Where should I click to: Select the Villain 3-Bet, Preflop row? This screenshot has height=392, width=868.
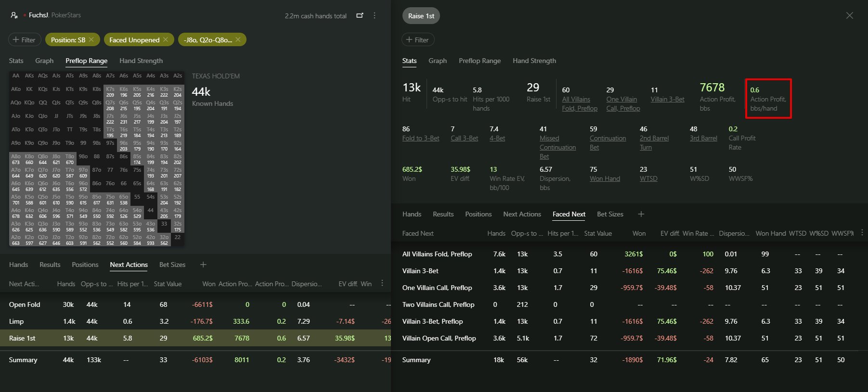click(630, 321)
